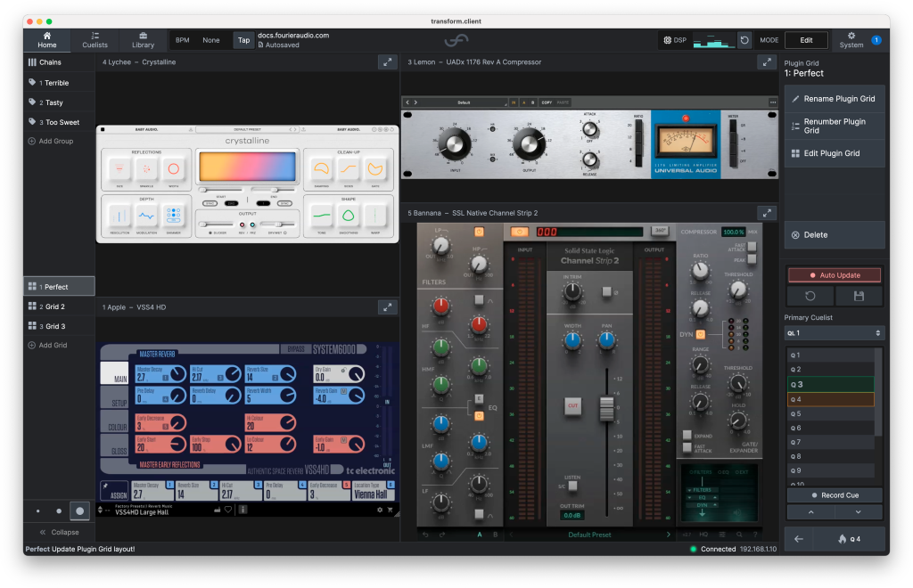Click the revert icon under Auto Update
913x588 pixels.
pyautogui.click(x=810, y=296)
